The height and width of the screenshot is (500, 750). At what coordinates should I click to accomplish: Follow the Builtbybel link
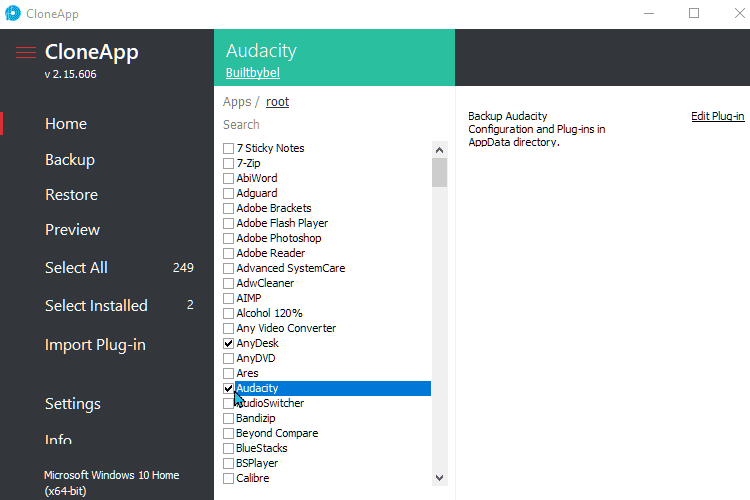(x=253, y=73)
